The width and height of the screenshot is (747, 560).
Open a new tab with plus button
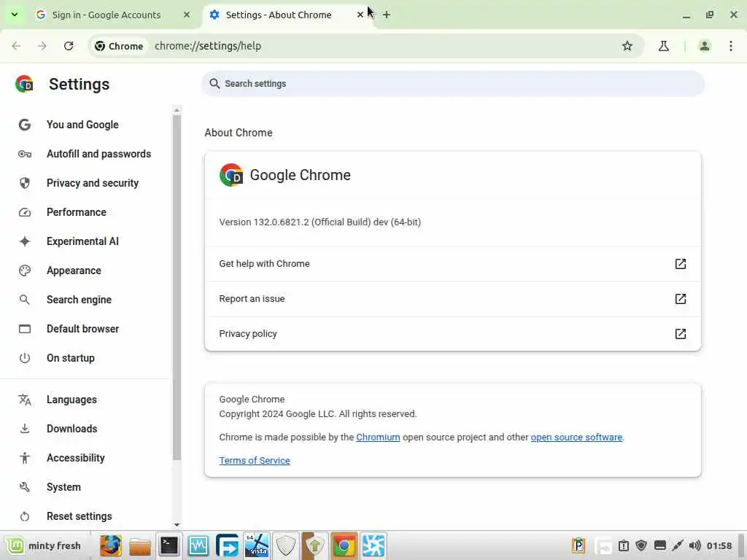tap(387, 15)
